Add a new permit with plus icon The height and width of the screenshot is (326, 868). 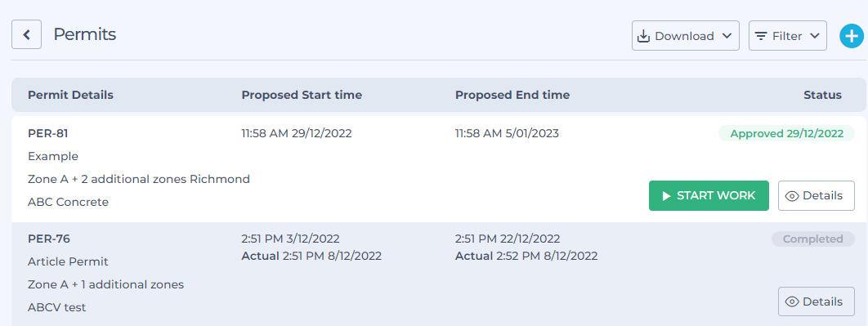[x=852, y=36]
